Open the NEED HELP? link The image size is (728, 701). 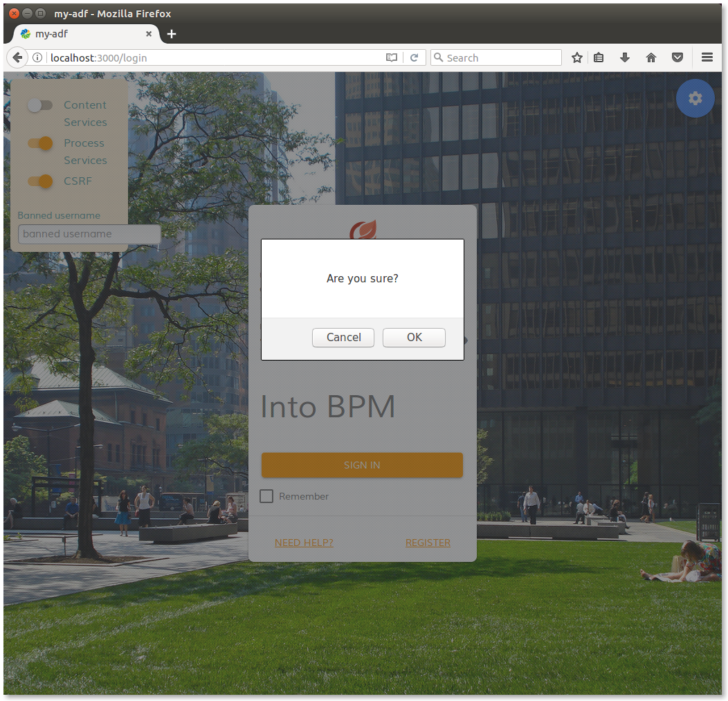[304, 543]
